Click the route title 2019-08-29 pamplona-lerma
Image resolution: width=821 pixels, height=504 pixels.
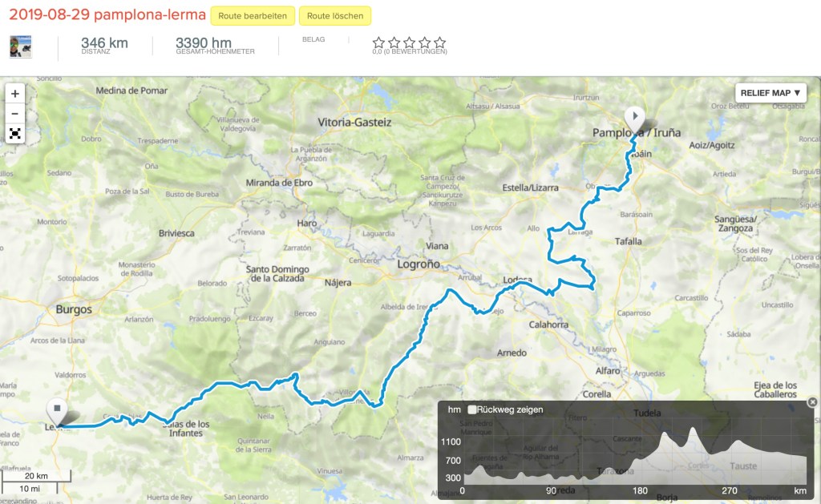[x=107, y=15]
